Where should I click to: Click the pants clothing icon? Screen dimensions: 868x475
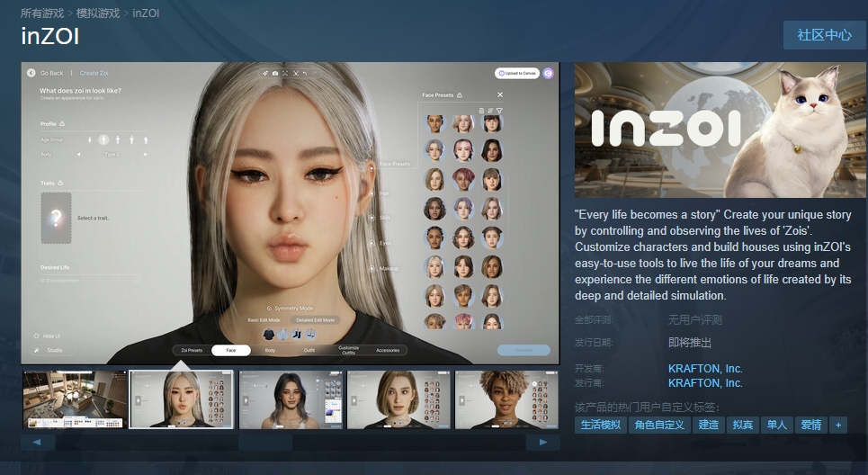click(282, 334)
